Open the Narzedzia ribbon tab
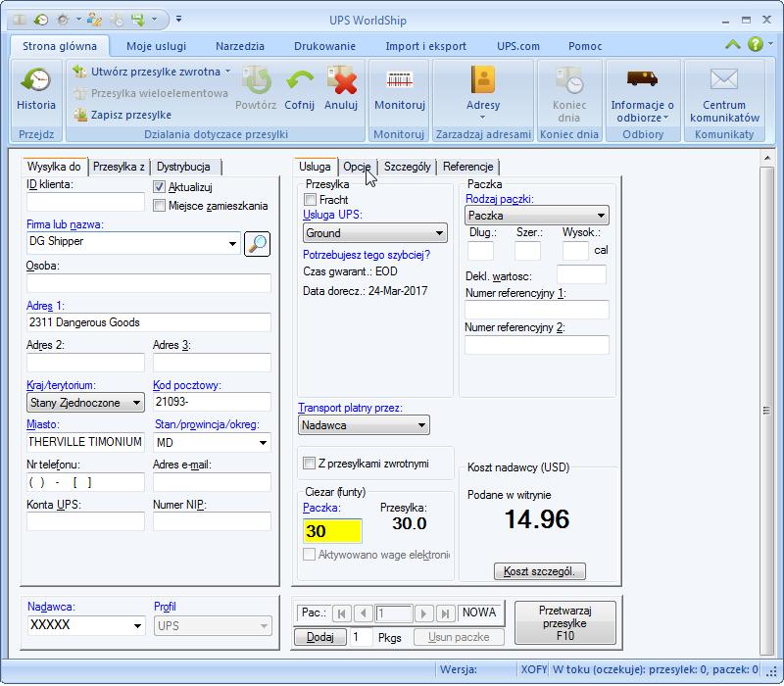 coord(240,46)
